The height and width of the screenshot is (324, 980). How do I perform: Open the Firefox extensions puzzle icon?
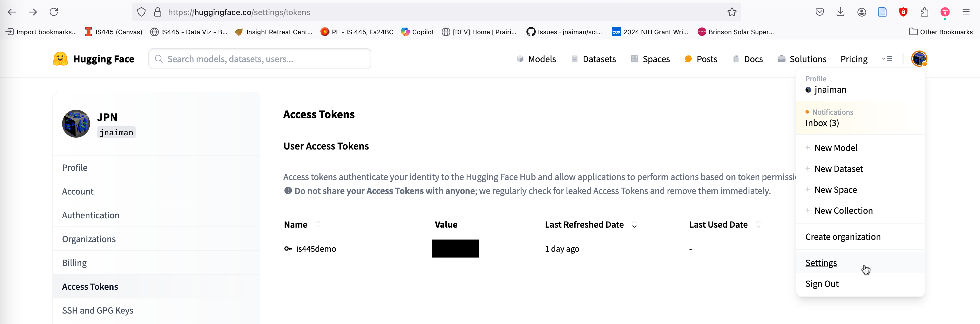(x=924, y=12)
